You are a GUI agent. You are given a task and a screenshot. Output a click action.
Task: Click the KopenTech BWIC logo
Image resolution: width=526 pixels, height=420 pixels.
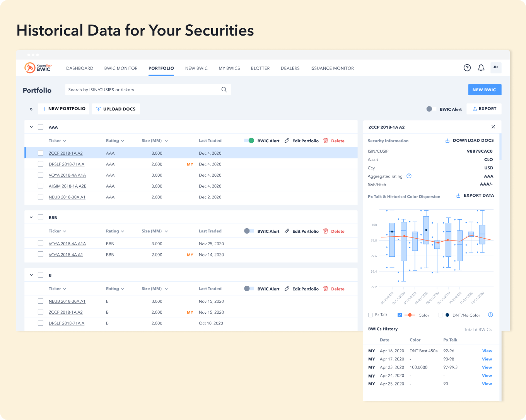pos(38,68)
